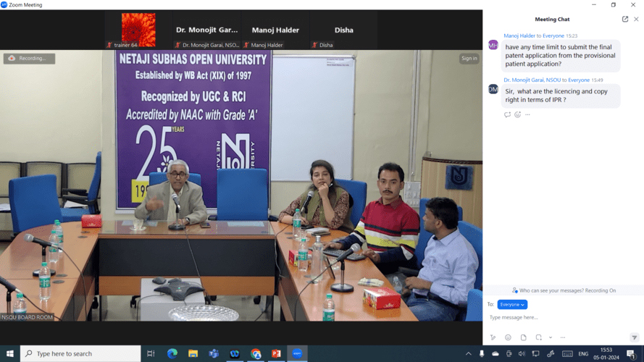644x362 pixels.
Task: Open the emoji picker in chat
Action: coord(508,337)
